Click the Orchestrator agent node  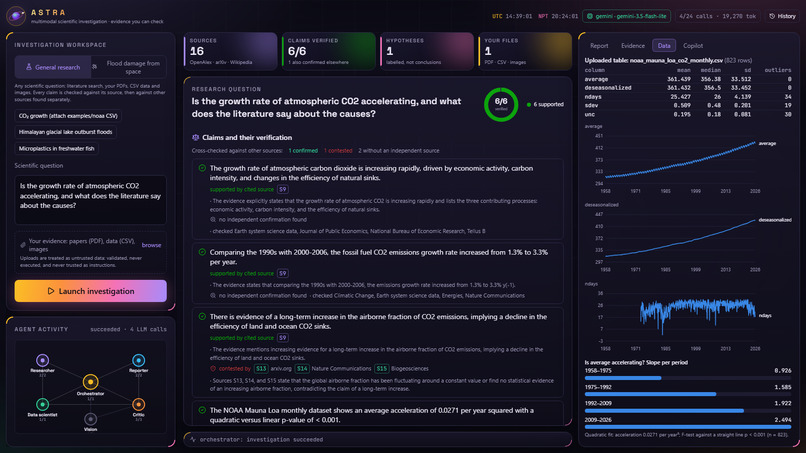click(x=90, y=382)
